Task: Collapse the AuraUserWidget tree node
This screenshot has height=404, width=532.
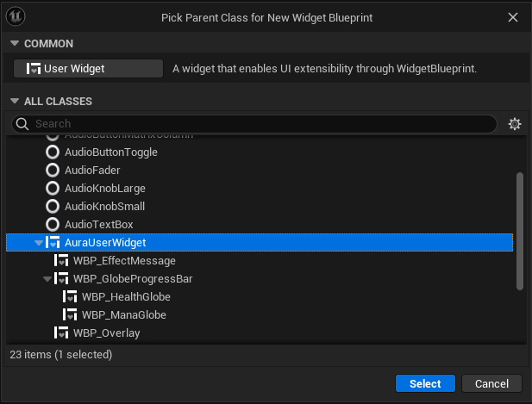Action: point(39,243)
